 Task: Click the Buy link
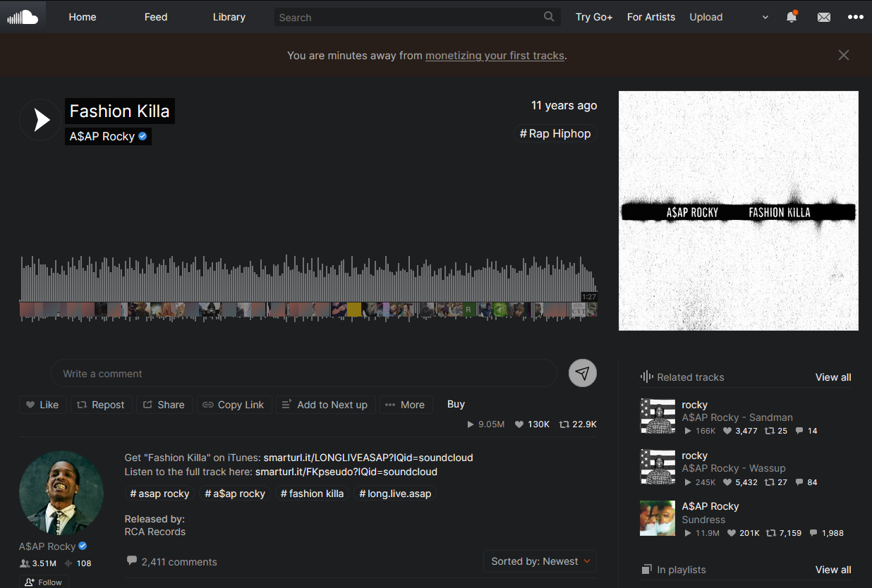[x=456, y=404]
